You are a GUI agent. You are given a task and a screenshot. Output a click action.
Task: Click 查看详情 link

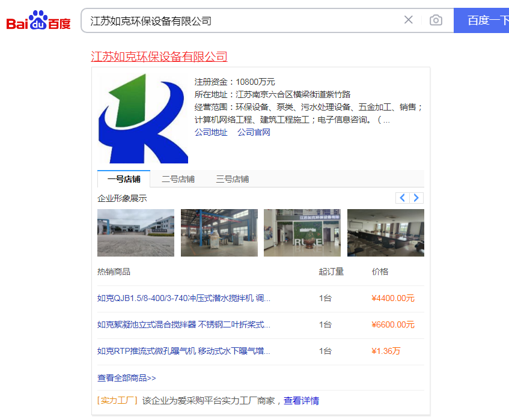coord(301,401)
